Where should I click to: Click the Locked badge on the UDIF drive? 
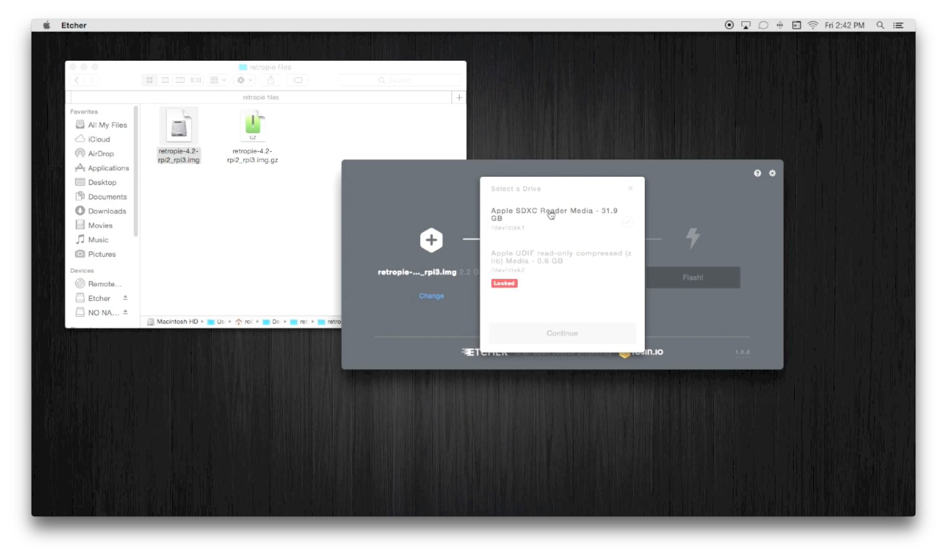click(504, 283)
